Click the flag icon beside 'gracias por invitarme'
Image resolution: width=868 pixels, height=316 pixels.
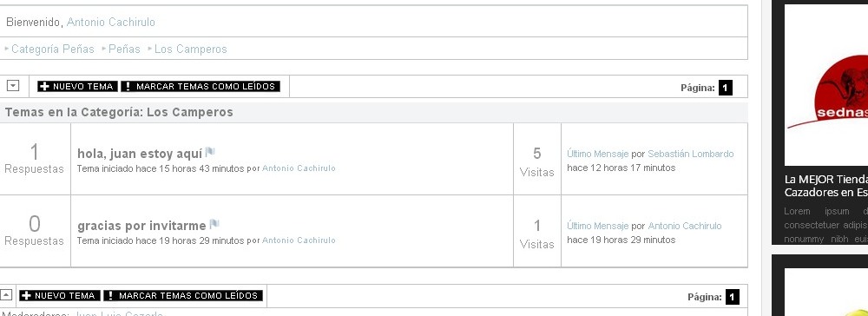coord(214,224)
